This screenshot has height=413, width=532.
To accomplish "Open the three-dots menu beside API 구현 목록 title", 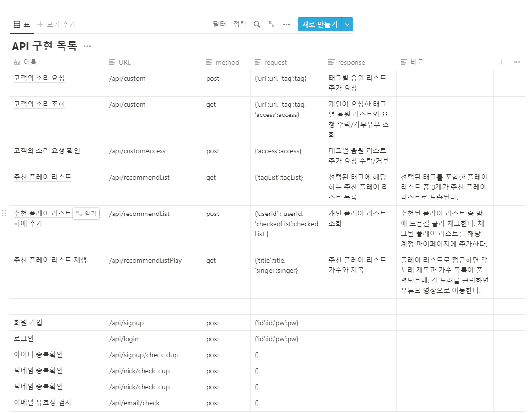I will [87, 46].
